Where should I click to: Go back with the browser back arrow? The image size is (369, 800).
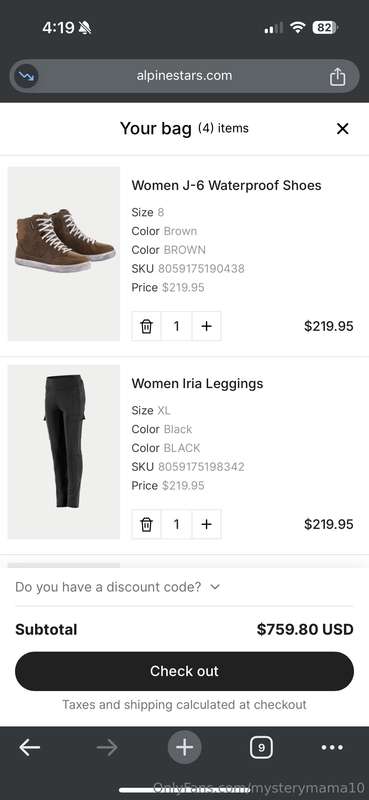[30, 747]
